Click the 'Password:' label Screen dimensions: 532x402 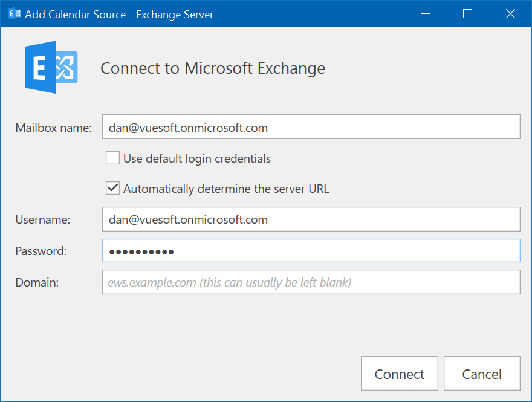41,251
